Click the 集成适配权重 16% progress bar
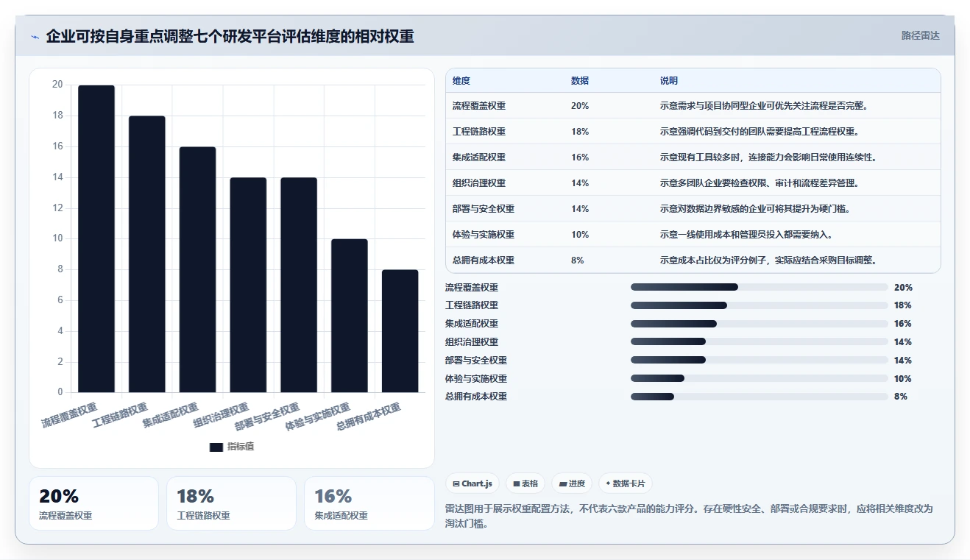 (760, 324)
